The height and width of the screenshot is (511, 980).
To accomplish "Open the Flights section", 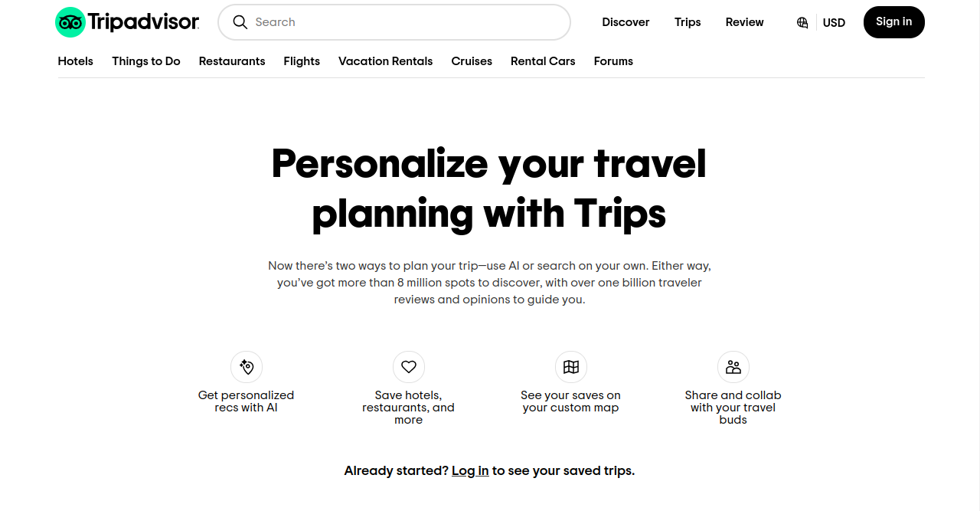I will click(x=302, y=61).
